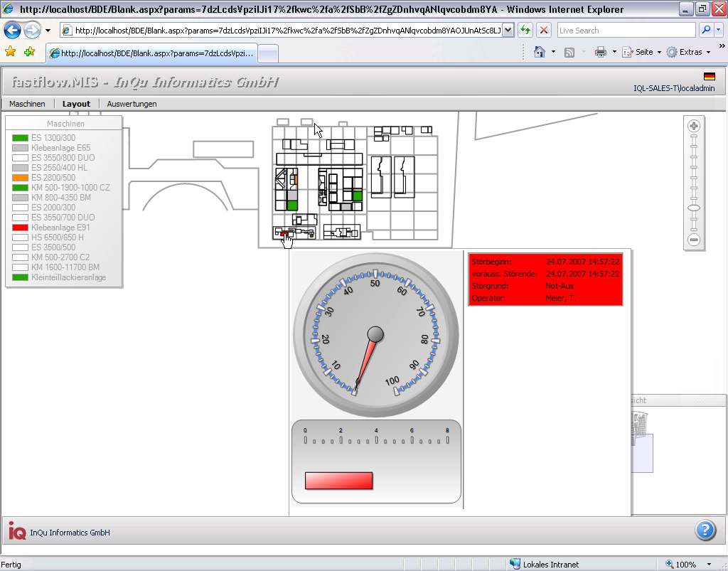Open the browser home icon

pos(540,52)
